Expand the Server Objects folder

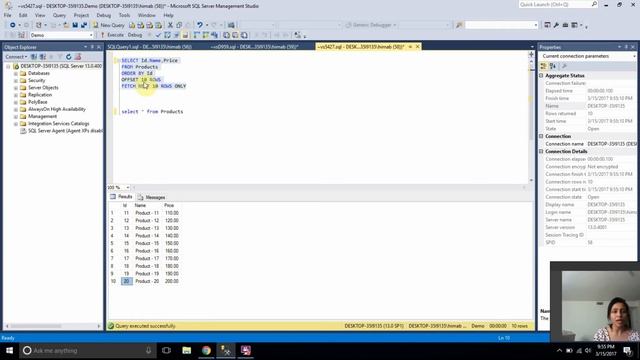pos(16,88)
